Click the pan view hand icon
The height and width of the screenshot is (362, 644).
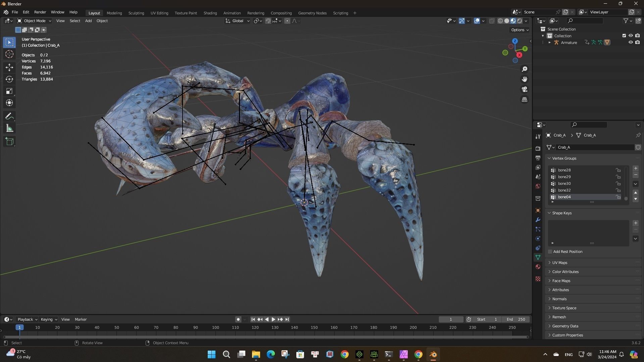pyautogui.click(x=525, y=79)
